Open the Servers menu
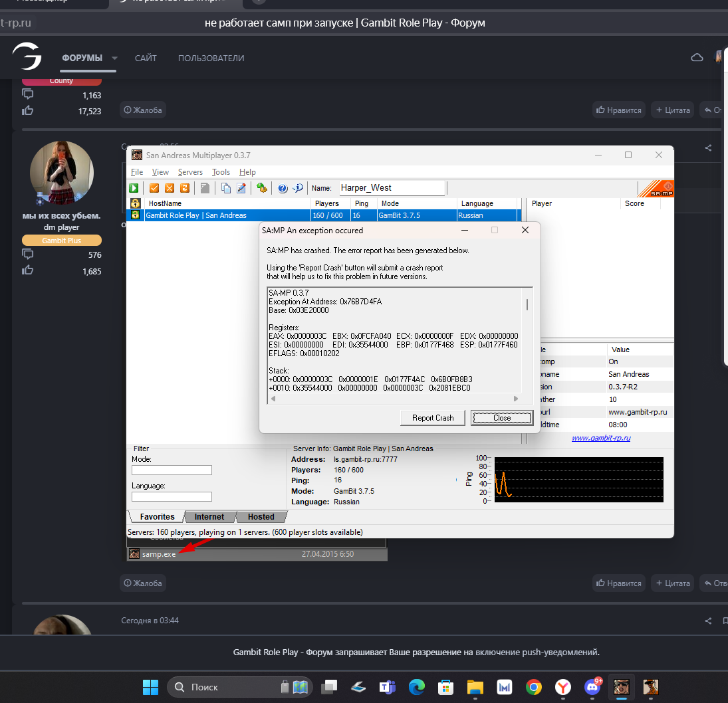 [190, 172]
